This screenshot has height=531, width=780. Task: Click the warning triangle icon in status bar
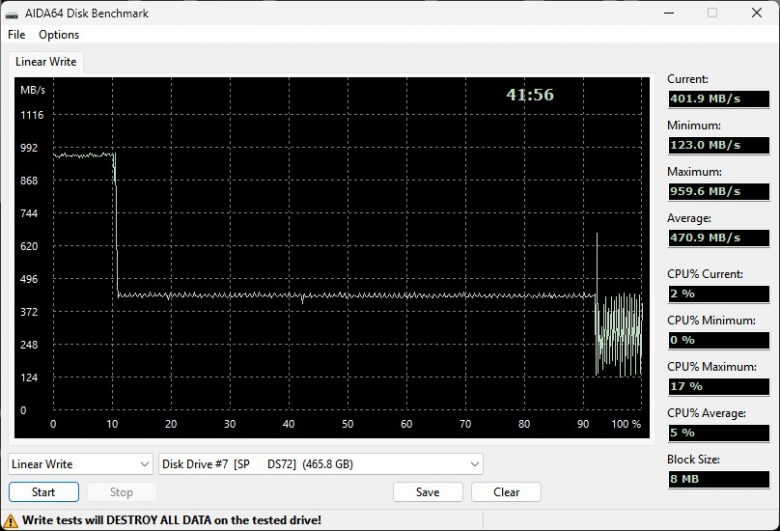point(10,521)
